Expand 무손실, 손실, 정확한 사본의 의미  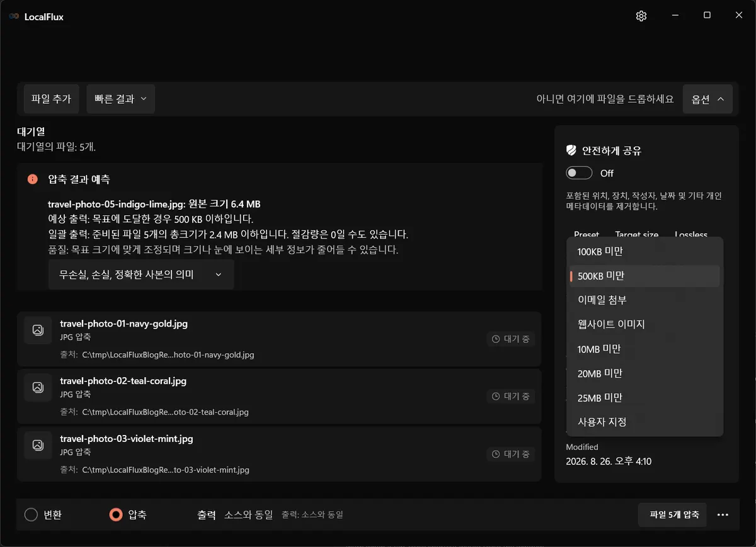(x=141, y=274)
